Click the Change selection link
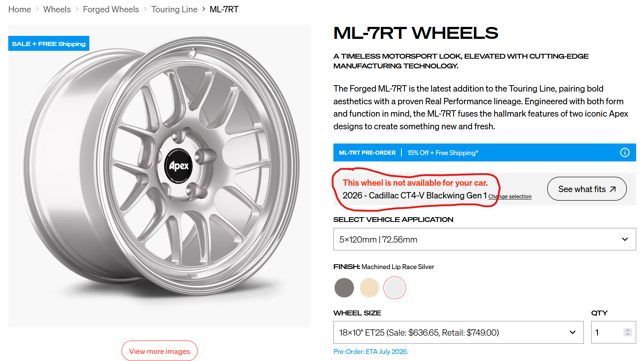The height and width of the screenshot is (361, 644). pos(510,197)
